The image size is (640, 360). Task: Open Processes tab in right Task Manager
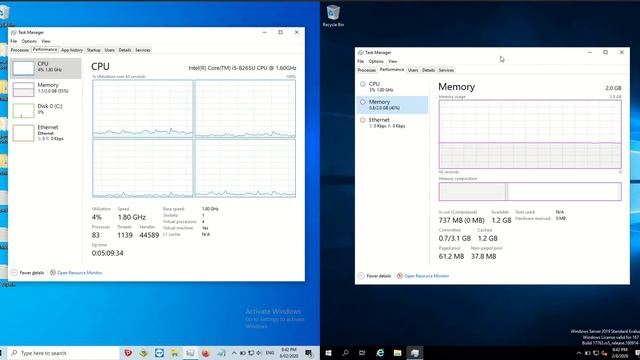click(x=367, y=70)
